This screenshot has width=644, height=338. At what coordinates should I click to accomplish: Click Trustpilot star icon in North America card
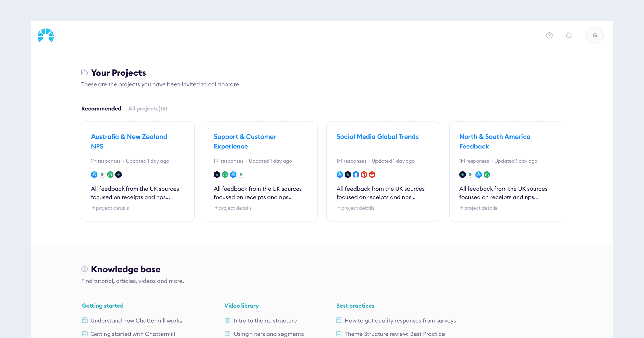click(462, 174)
